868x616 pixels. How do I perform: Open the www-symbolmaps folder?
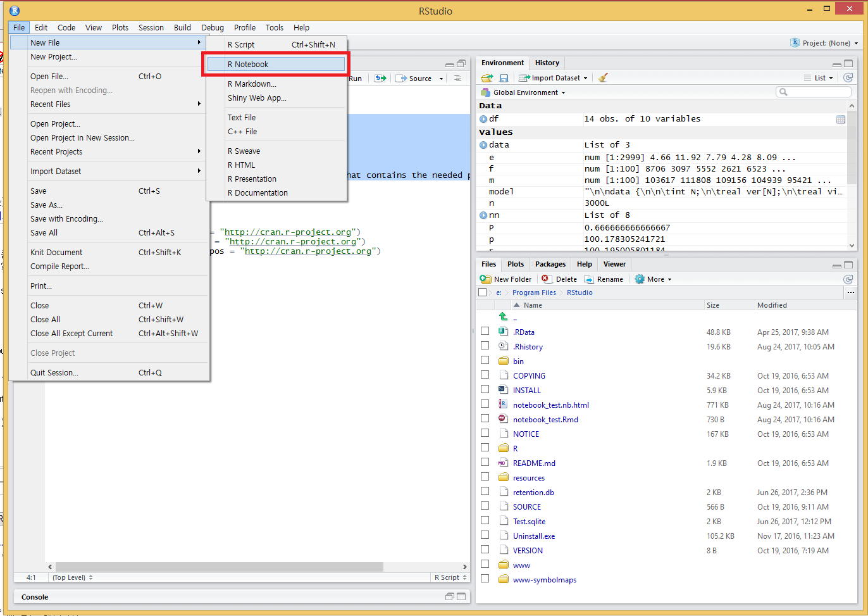(x=544, y=580)
